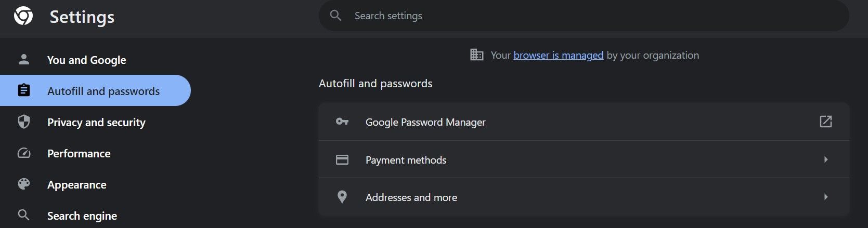Click the shield icon for Privacy and security
The image size is (868, 228).
(24, 122)
